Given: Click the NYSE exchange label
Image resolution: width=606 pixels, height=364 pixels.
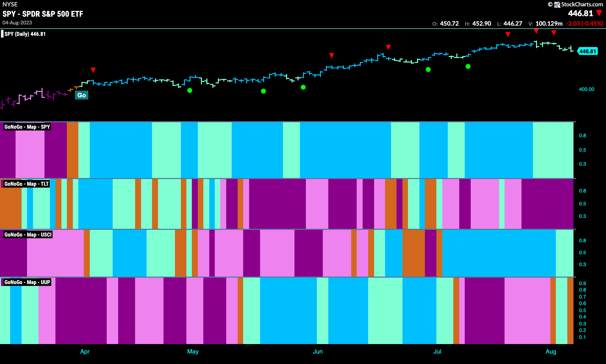Looking at the screenshot, I should (x=10, y=4).
